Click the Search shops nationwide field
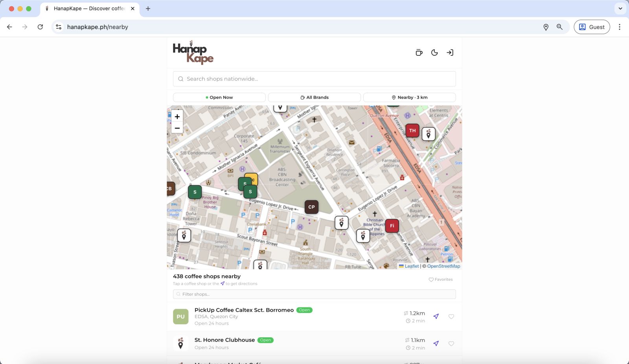629x364 pixels. pos(314,79)
